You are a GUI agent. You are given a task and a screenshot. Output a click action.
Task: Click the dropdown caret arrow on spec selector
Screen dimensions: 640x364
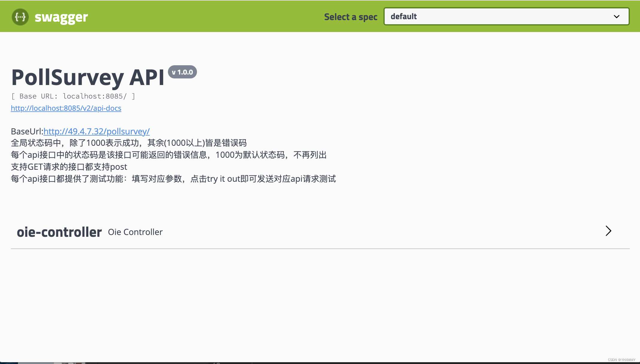click(617, 16)
